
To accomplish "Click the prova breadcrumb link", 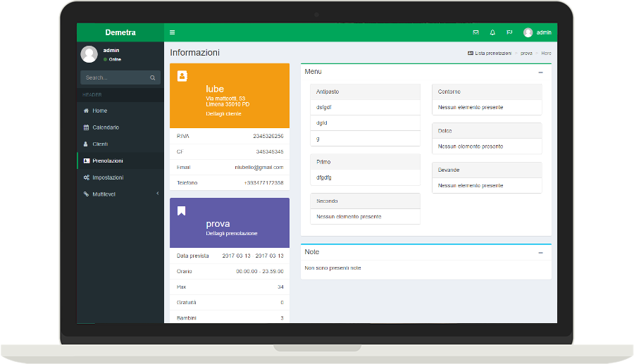I will pyautogui.click(x=526, y=54).
